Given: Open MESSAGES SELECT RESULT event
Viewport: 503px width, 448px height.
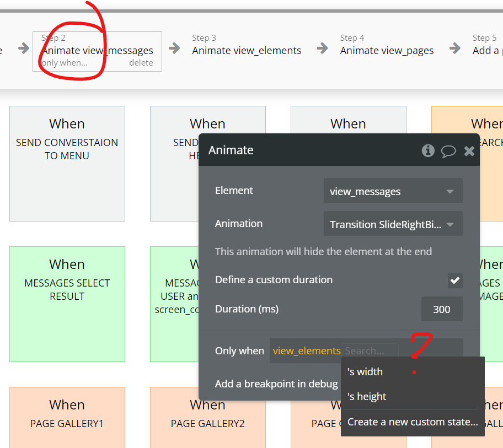Looking at the screenshot, I should coord(67,304).
